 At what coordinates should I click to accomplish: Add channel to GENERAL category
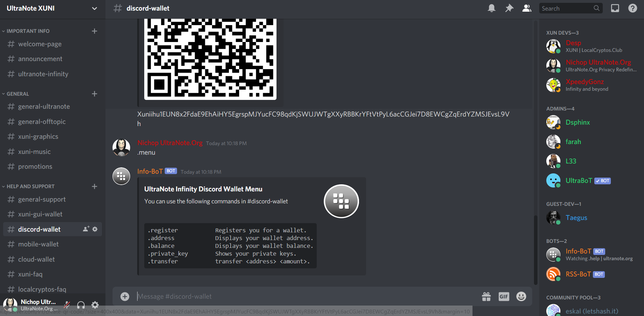coord(95,94)
